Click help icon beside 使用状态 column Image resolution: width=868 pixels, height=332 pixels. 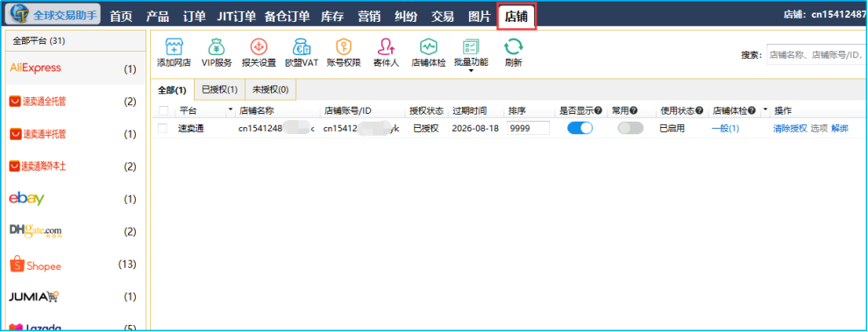point(700,110)
